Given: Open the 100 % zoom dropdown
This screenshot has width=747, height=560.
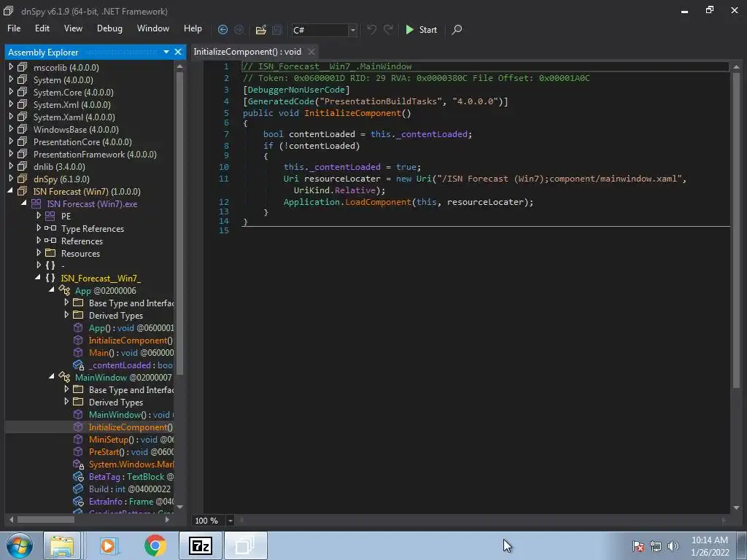Looking at the screenshot, I should coord(230,521).
